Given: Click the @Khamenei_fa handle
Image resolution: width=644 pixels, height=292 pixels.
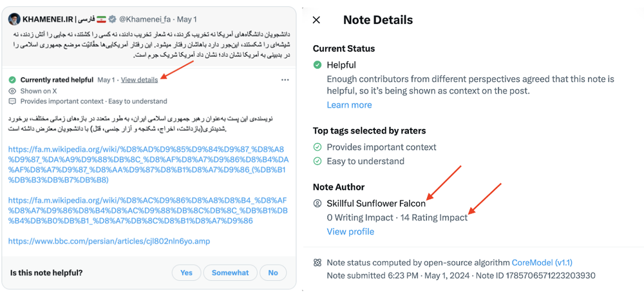Looking at the screenshot, I should click(144, 19).
